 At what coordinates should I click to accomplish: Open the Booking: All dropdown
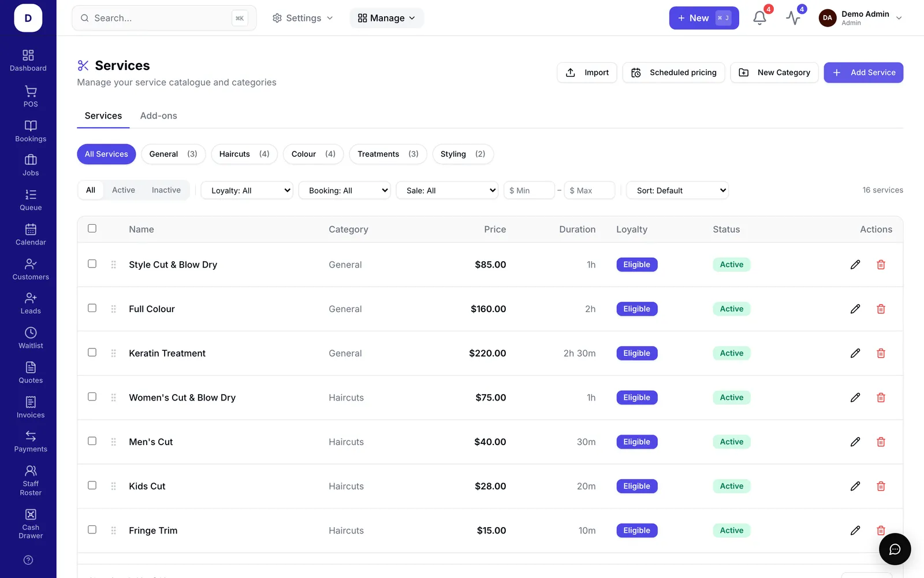point(345,190)
